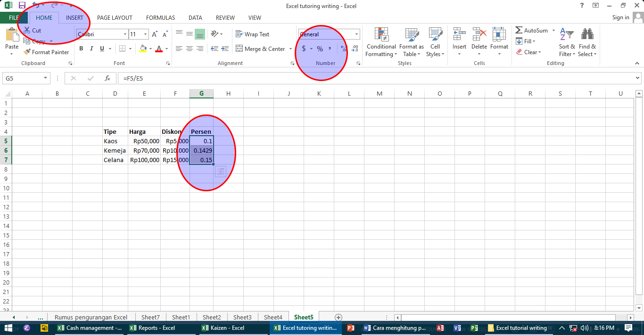Open Kaizen - Excel from the taskbar
The height and width of the screenshot is (335, 644).
click(x=223, y=328)
